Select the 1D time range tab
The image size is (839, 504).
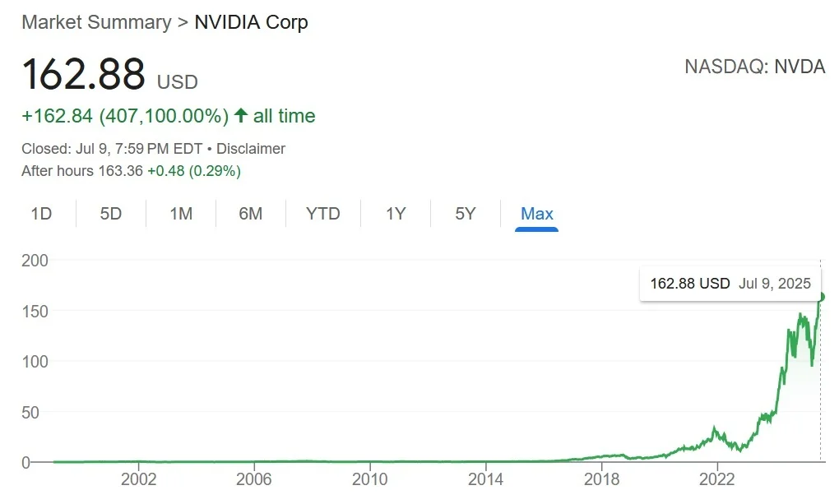click(41, 213)
